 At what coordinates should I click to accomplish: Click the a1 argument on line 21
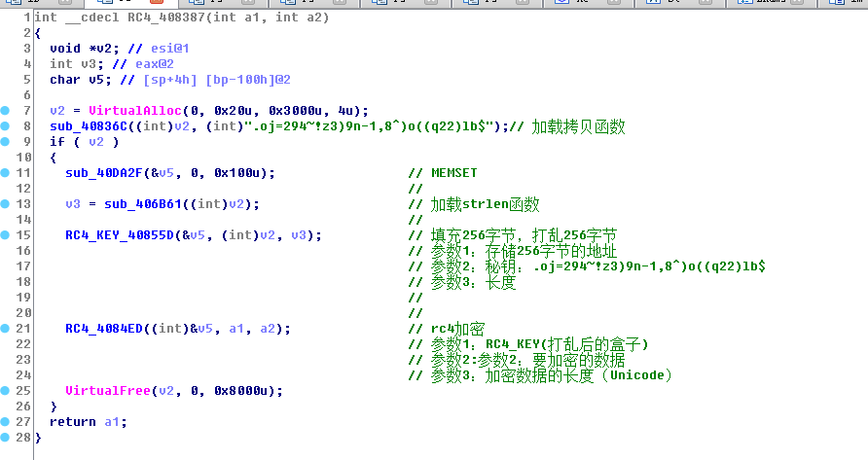(x=236, y=329)
